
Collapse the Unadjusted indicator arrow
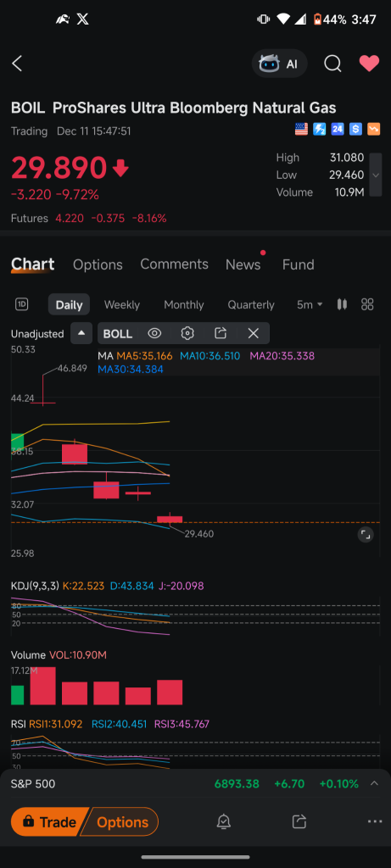tap(81, 333)
